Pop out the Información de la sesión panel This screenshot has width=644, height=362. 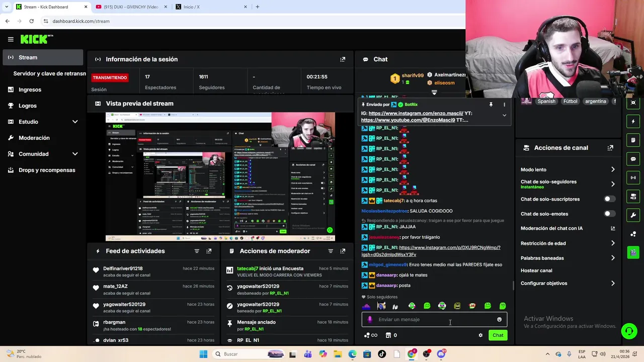click(x=343, y=59)
